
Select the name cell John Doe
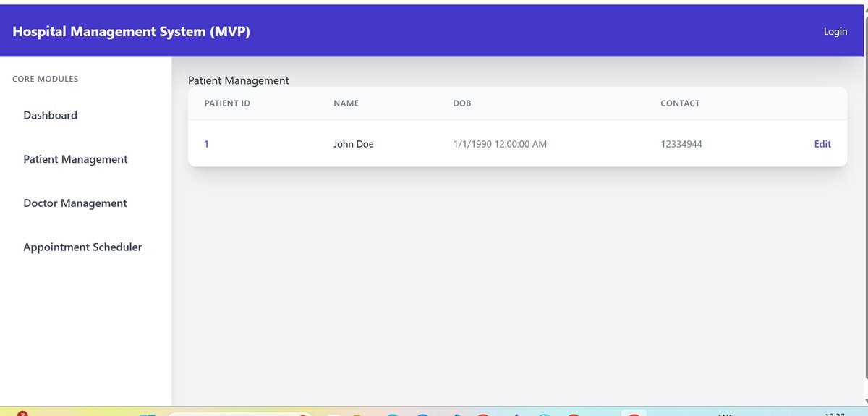pos(354,144)
